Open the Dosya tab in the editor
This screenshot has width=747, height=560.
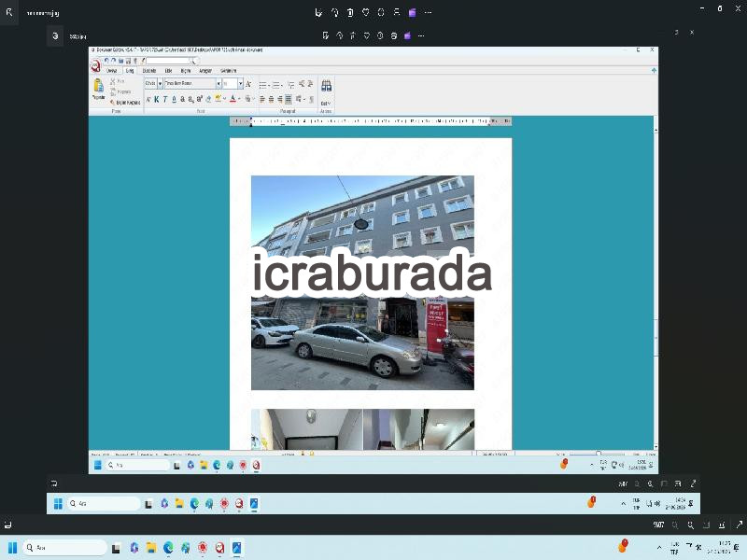coord(111,71)
